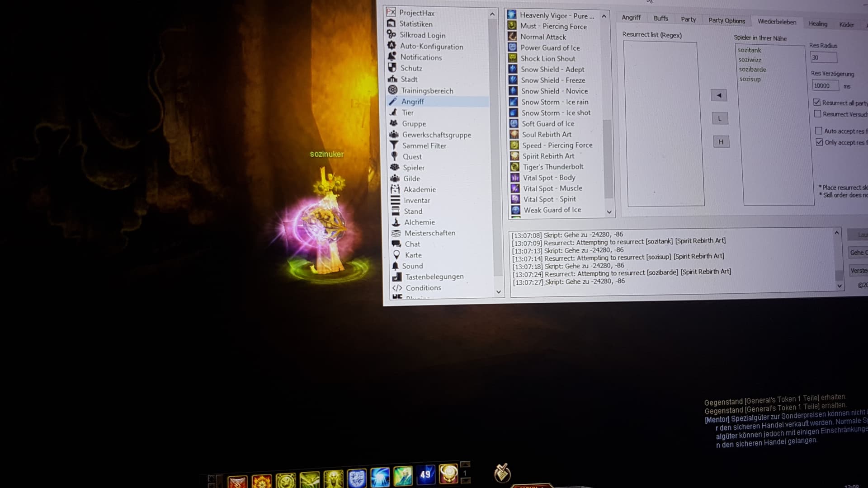Enable the Resurrect Versuch checkbox
Screen dimensions: 868x488
click(x=817, y=114)
